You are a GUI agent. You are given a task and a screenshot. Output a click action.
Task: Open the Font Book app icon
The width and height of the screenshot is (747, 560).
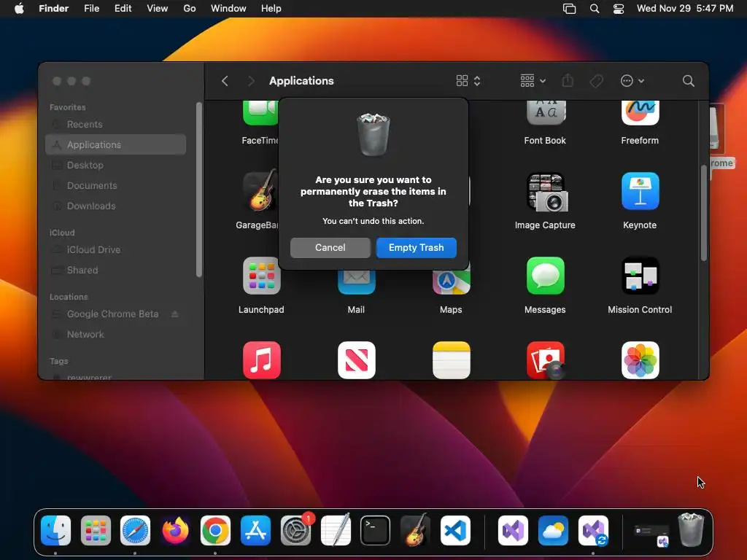tap(546, 112)
